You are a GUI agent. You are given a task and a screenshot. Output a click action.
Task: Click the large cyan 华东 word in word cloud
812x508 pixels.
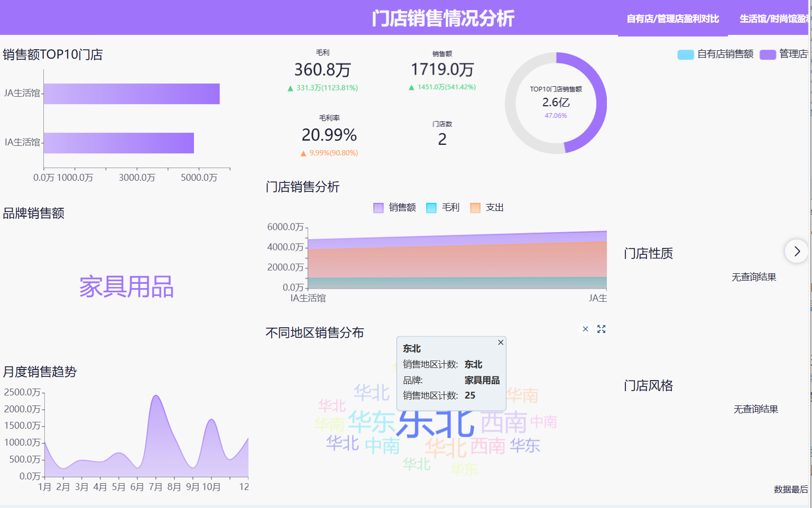[x=372, y=422]
